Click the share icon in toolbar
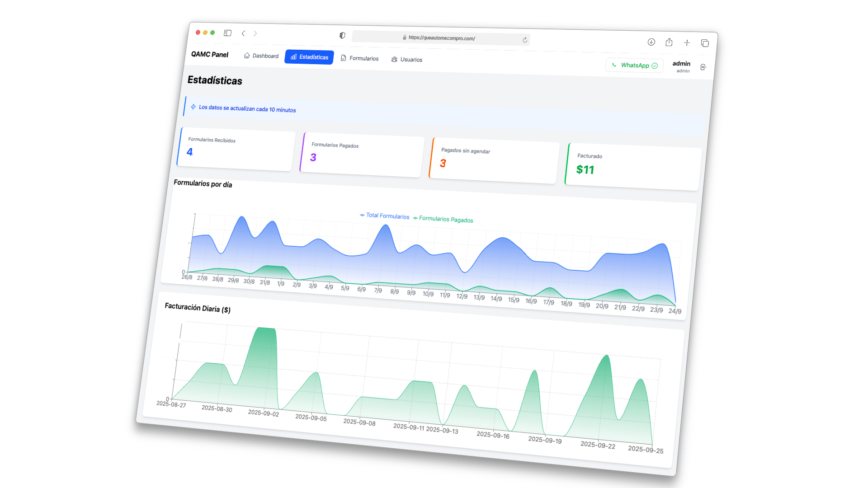 pyautogui.click(x=669, y=42)
